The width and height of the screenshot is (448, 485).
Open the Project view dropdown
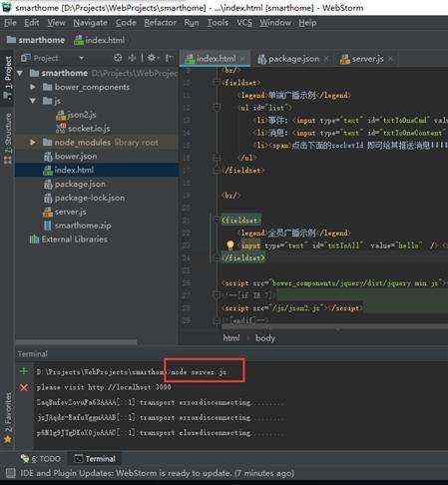pyautogui.click(x=81, y=58)
